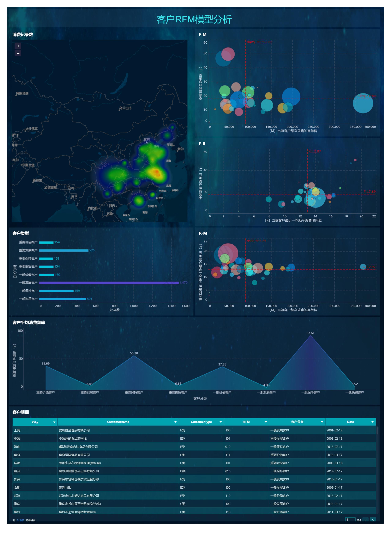392x538 pixels.
Task: Click the 55.20 data point in frequency chart
Action: click(x=134, y=356)
